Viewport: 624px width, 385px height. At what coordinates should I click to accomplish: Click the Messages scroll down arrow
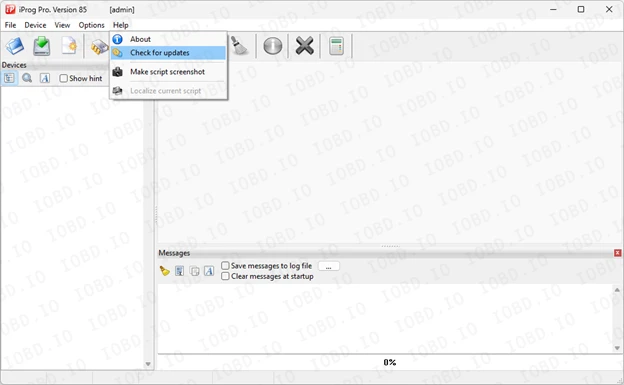point(617,348)
